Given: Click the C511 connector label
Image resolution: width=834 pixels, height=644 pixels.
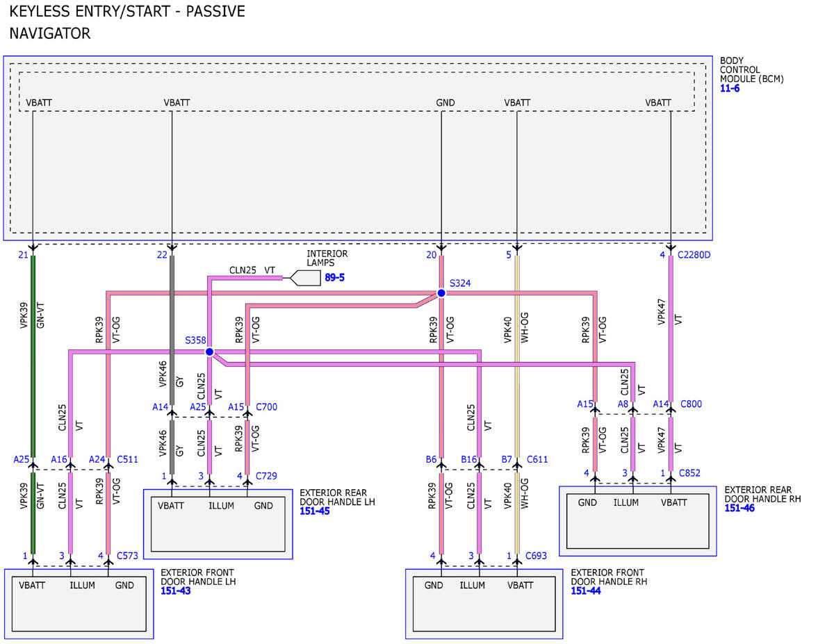Looking at the screenshot, I should [x=127, y=459].
